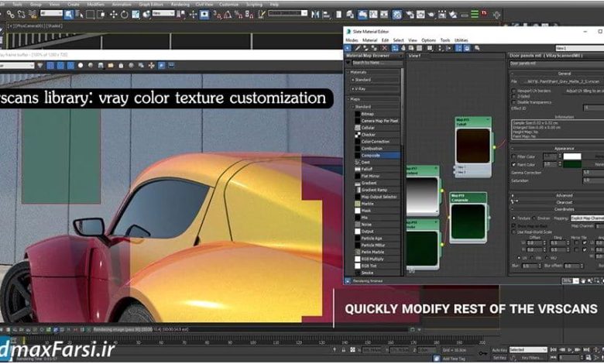The image size is (604, 364).
Task: Select the Texture radio button in Coordinates
Action: pyautogui.click(x=513, y=218)
